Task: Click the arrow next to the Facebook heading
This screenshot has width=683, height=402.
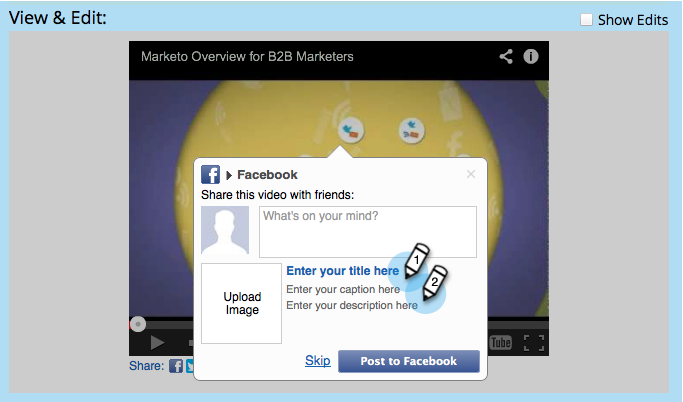Action: pos(229,176)
